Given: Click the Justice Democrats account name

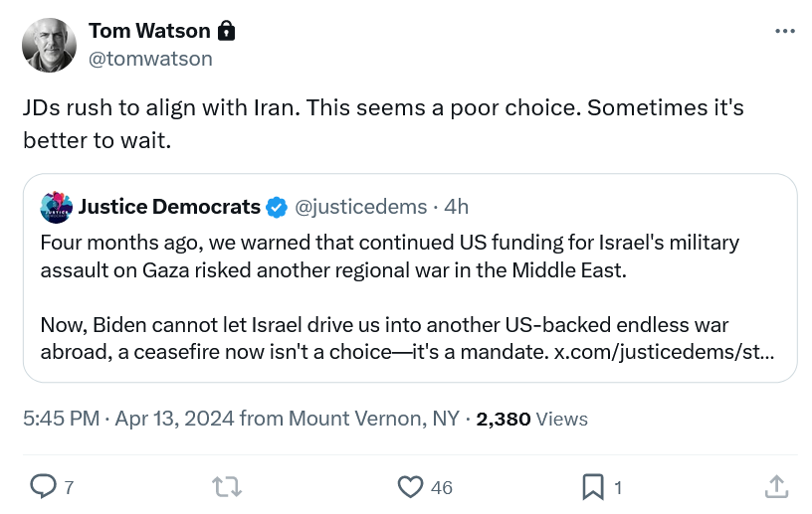Looking at the screenshot, I should tap(168, 207).
